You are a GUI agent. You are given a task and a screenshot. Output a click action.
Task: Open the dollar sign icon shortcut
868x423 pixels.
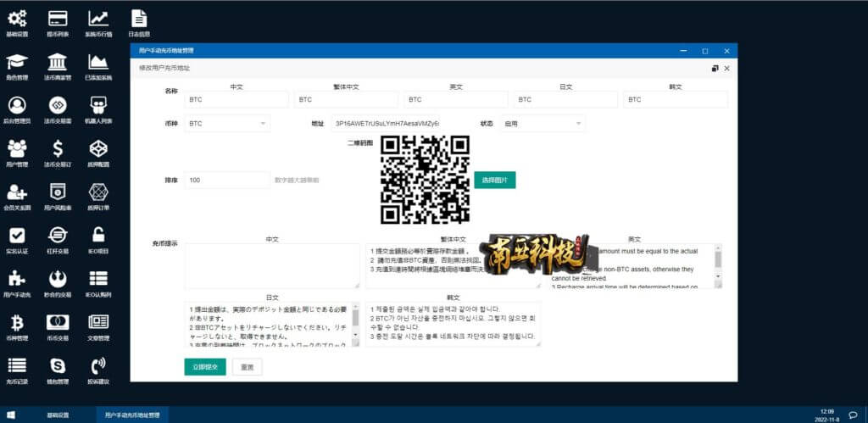pyautogui.click(x=58, y=147)
